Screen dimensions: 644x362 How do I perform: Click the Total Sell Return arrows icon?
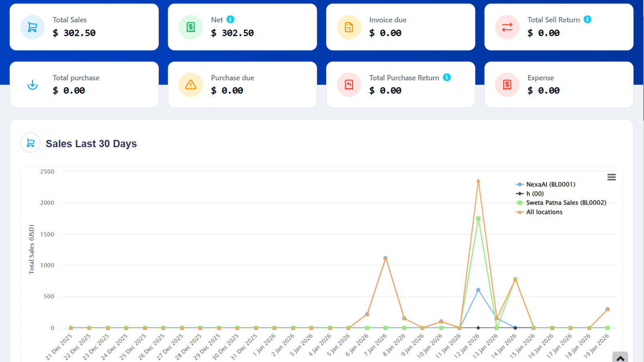pos(507,27)
